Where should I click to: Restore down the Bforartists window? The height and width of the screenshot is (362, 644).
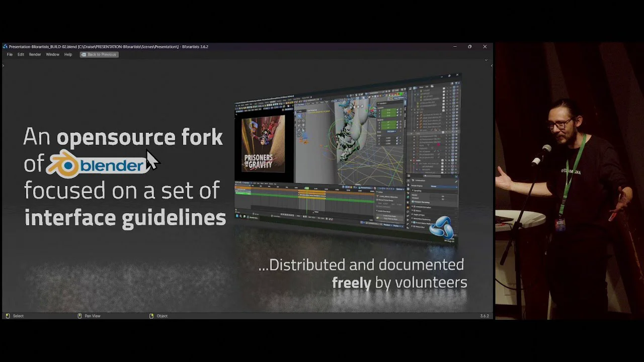pyautogui.click(x=470, y=47)
